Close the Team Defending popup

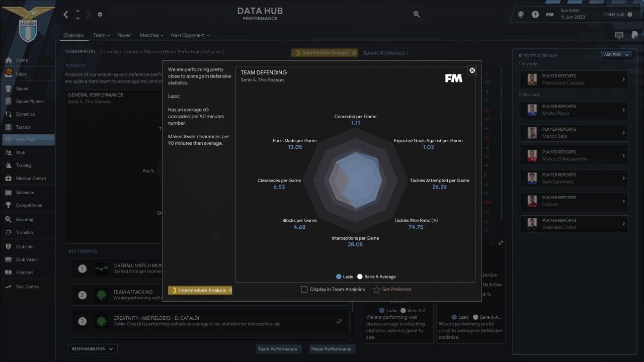[472, 70]
